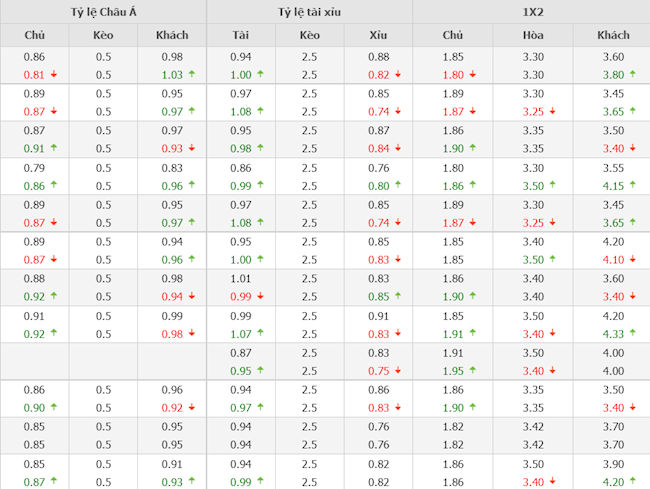Click the Xỉu column header

pyautogui.click(x=378, y=35)
